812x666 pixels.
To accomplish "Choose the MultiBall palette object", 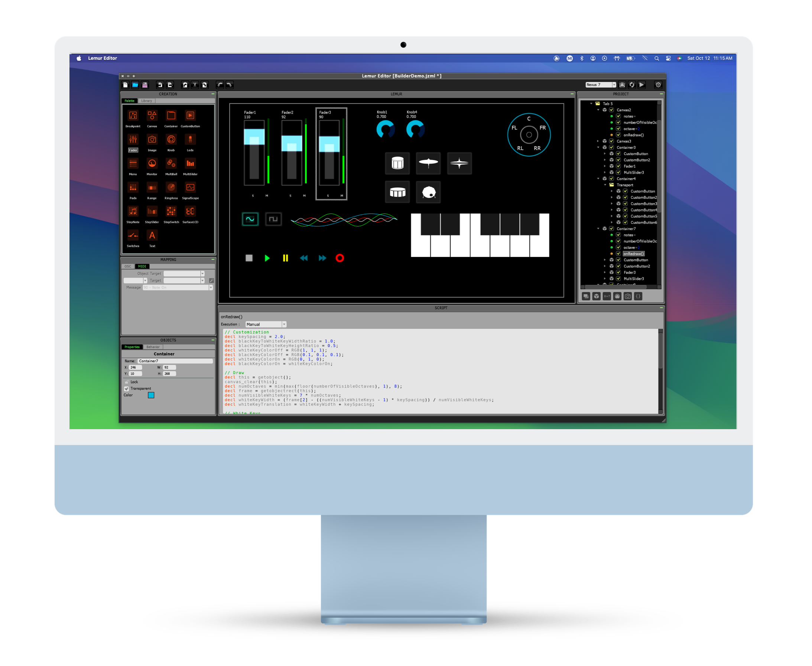I will pyautogui.click(x=171, y=164).
